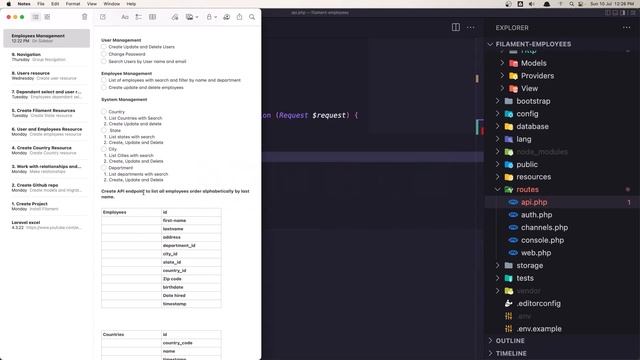
Task: Click the 'department_id' table cell
Action: 191,245
